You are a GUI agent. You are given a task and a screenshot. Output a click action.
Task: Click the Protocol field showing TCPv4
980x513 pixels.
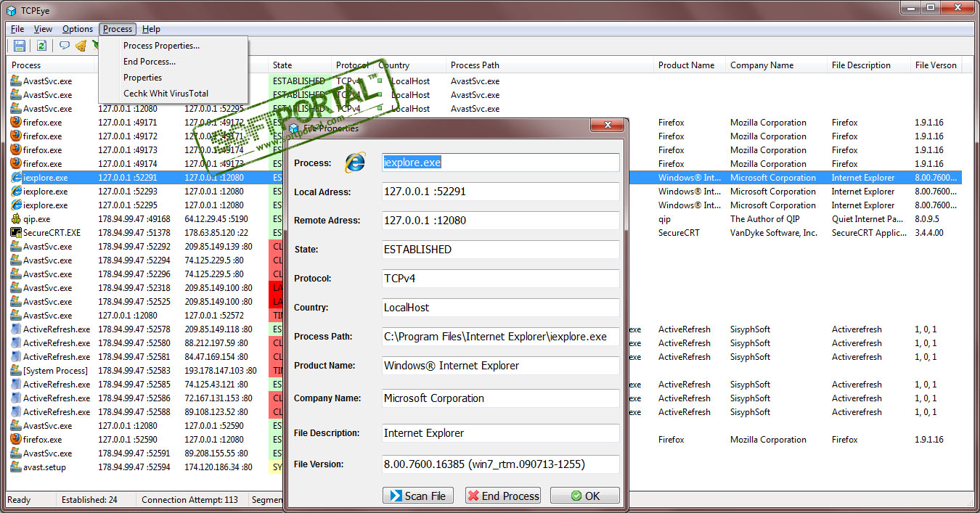click(x=501, y=279)
